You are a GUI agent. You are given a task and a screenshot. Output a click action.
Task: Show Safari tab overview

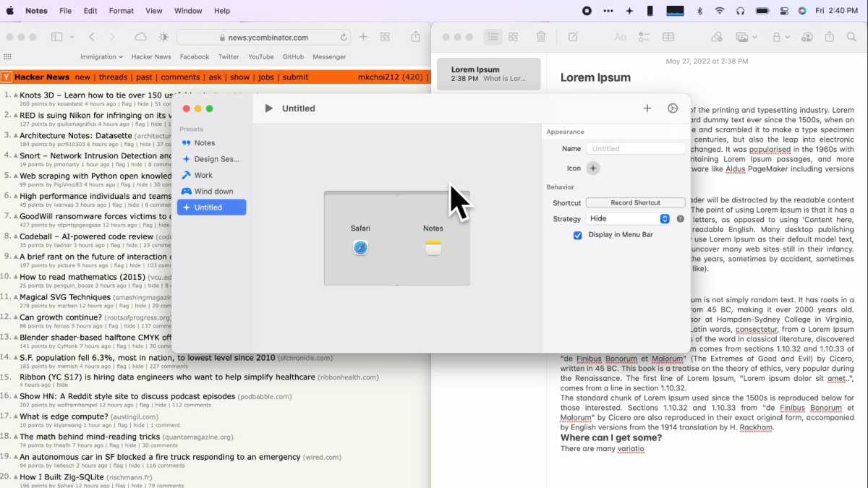coord(385,37)
